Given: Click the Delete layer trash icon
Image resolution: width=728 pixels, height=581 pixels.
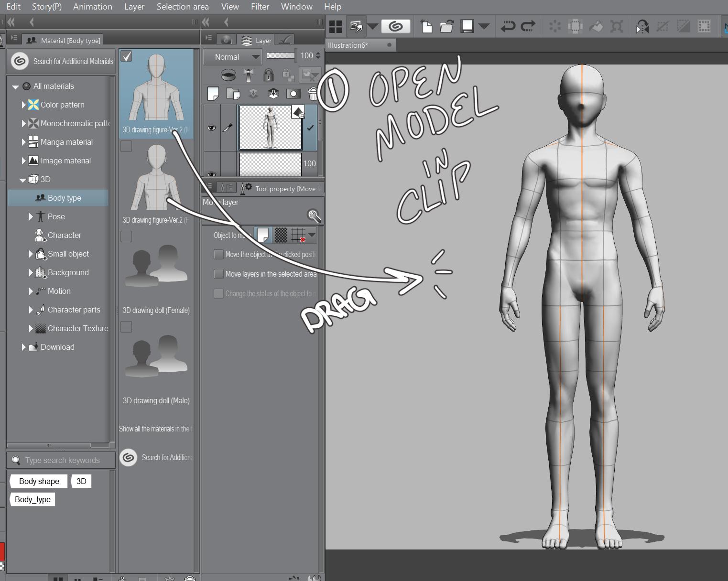Looking at the screenshot, I should 314,94.
